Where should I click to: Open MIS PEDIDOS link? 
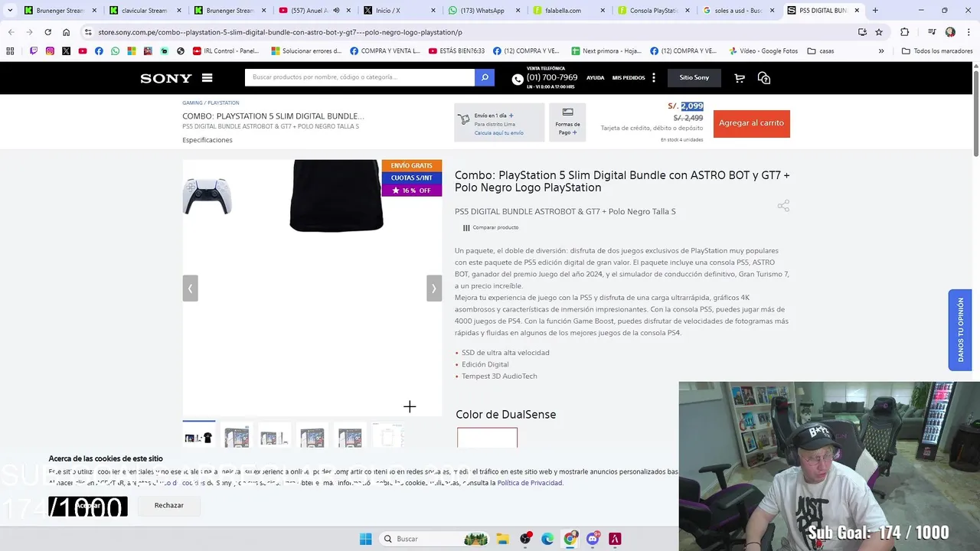click(x=629, y=78)
